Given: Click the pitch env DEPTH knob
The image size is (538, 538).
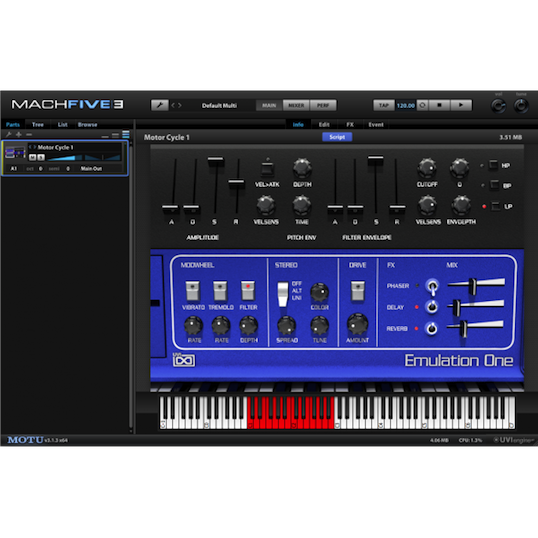Looking at the screenshot, I should pyautogui.click(x=302, y=168).
